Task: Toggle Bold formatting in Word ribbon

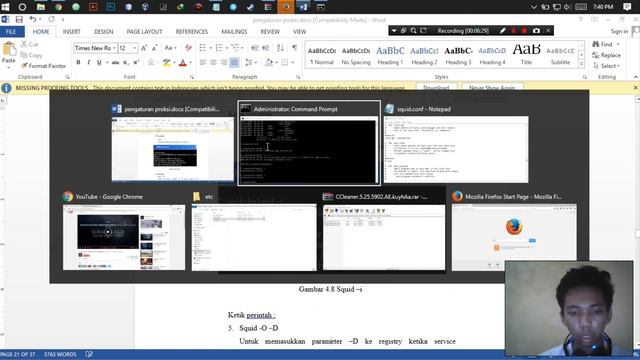Action: coord(78,62)
